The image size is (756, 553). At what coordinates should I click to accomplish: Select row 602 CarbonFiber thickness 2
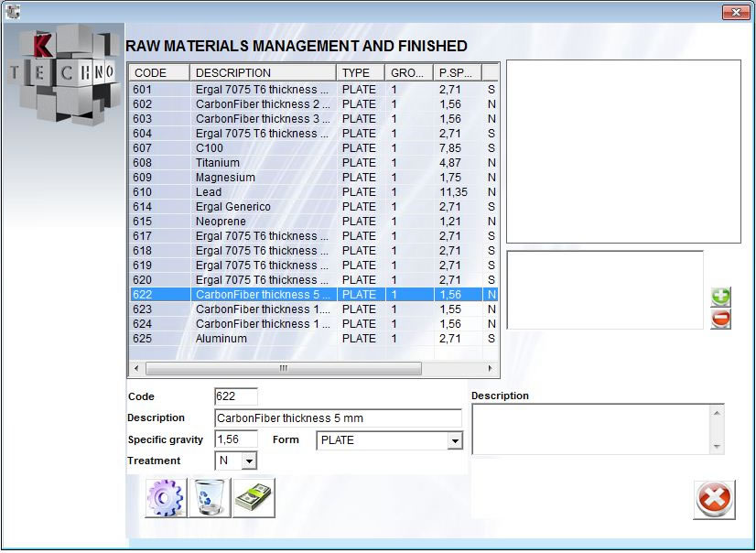click(314, 104)
